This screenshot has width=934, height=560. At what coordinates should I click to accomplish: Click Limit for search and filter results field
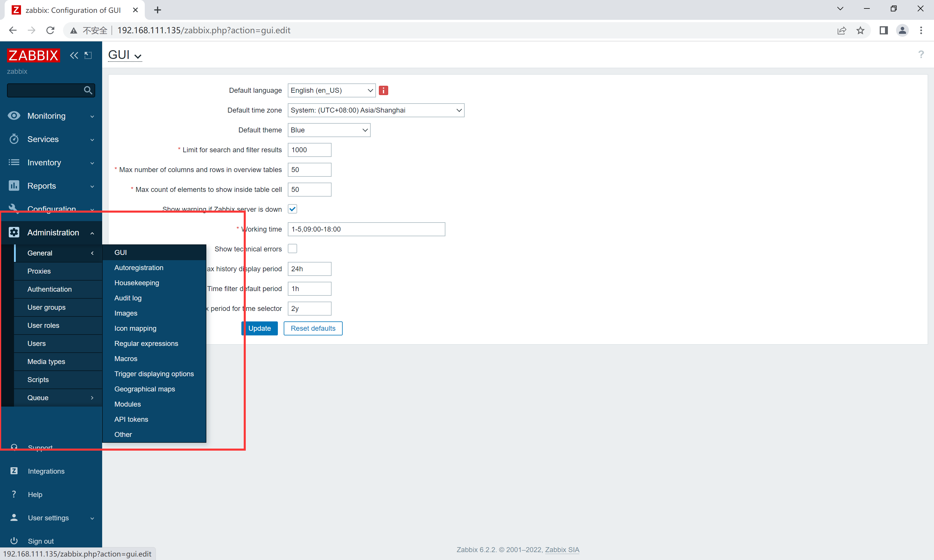309,150
